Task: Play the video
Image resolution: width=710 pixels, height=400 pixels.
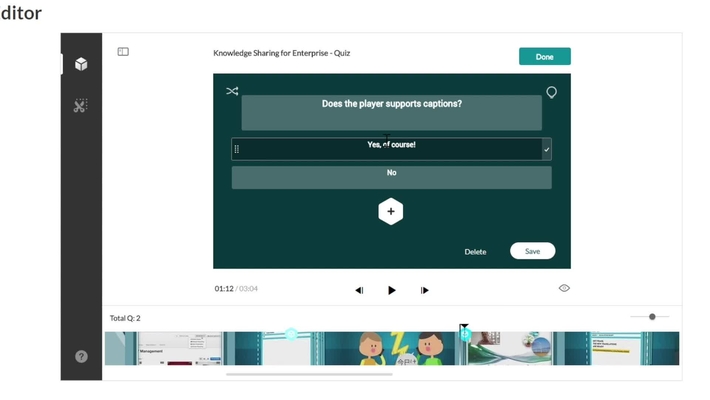Action: (392, 290)
